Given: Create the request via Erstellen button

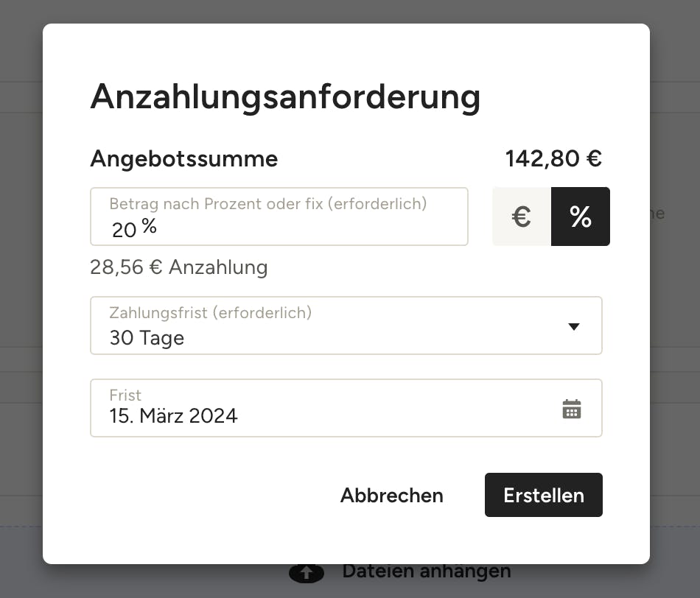Looking at the screenshot, I should click(x=543, y=495).
